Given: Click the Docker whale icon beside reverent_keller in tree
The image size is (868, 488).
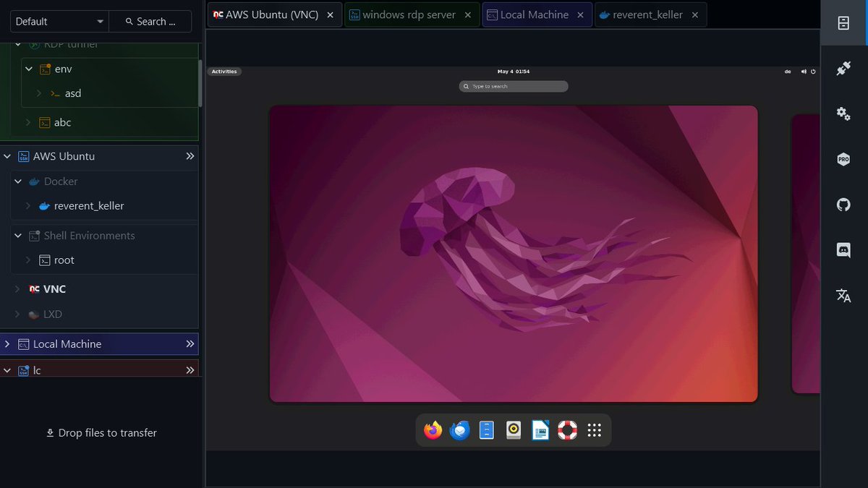Looking at the screenshot, I should point(44,206).
